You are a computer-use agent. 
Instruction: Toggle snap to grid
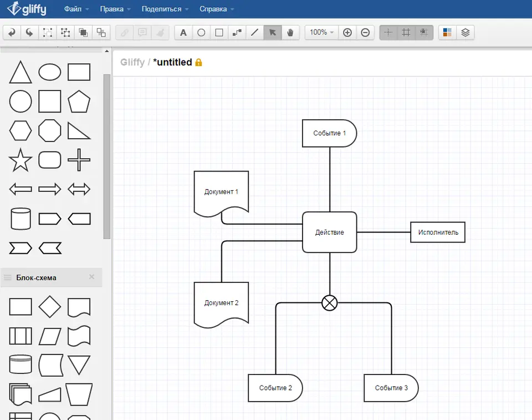click(x=424, y=33)
